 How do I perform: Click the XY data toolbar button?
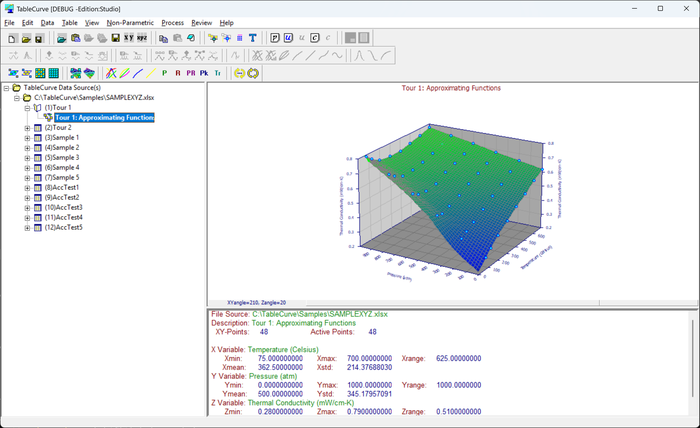[129, 38]
